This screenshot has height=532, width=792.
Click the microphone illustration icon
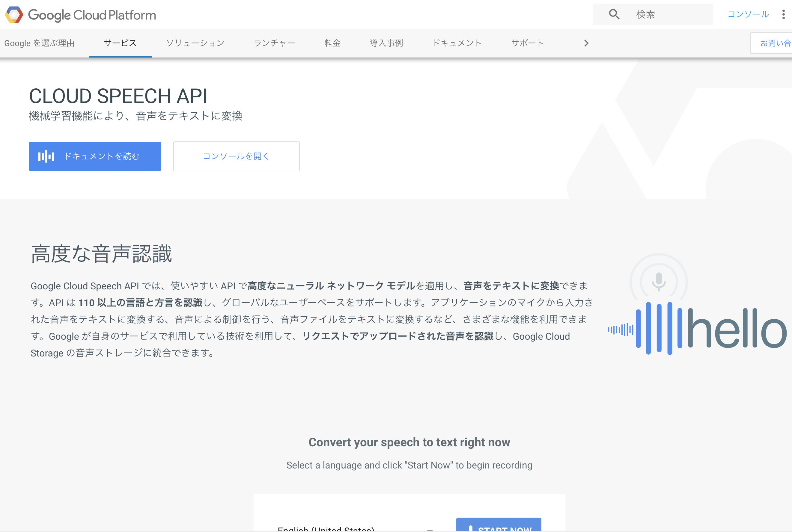point(659,281)
